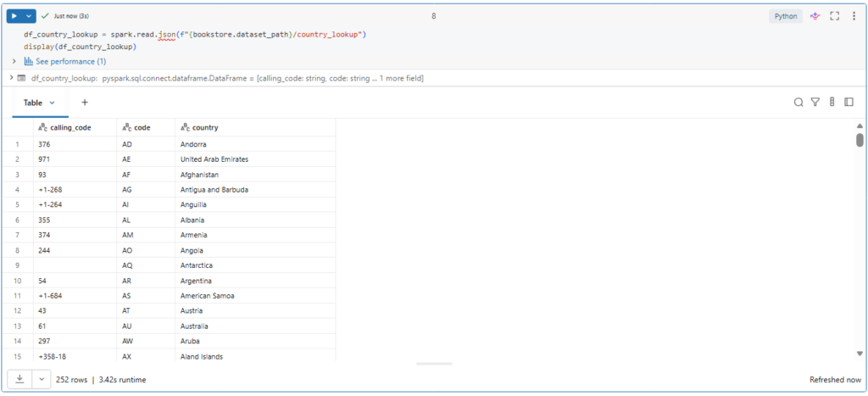Toggle the results side panel
The width and height of the screenshot is (868, 396).
pyautogui.click(x=849, y=103)
